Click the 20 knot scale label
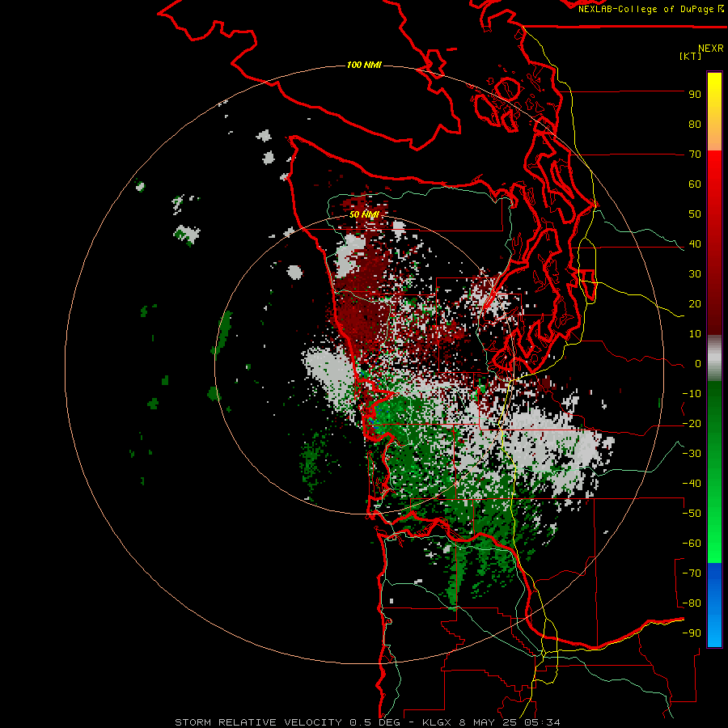Screen dimensions: 728x728 695,304
